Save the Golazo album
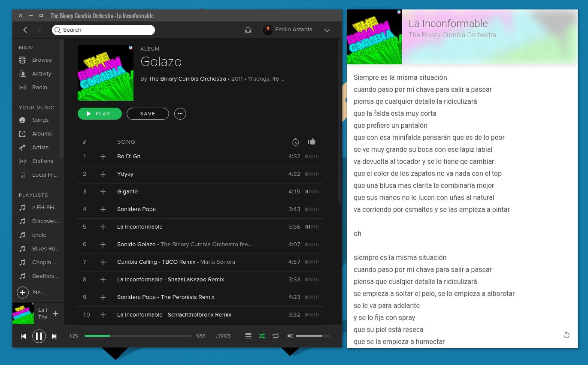Viewport: 588px width, 365px height. click(148, 114)
